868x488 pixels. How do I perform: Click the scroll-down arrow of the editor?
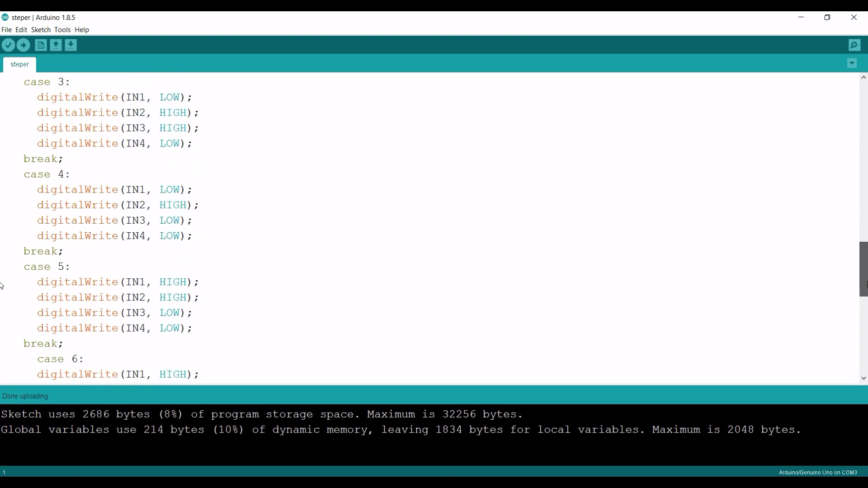[x=863, y=379]
